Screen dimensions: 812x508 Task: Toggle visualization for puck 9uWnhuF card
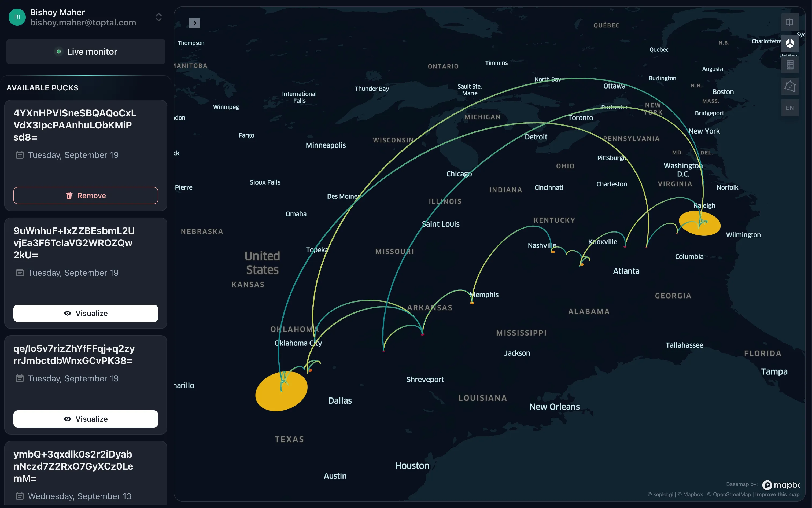(85, 313)
